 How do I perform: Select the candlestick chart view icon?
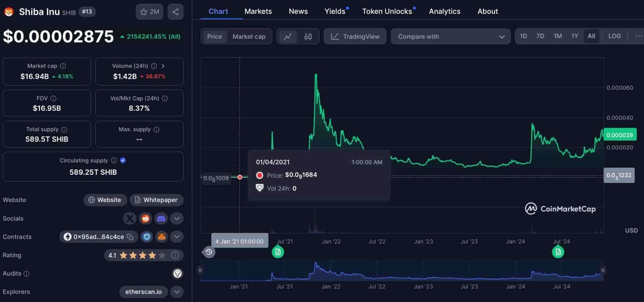point(308,36)
